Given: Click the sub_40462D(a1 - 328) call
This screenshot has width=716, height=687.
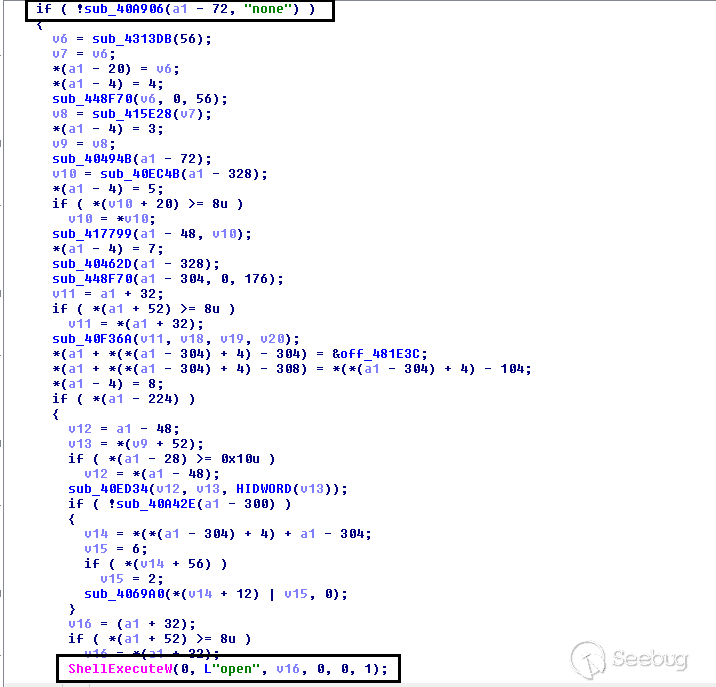Looking at the screenshot, I should tap(136, 264).
